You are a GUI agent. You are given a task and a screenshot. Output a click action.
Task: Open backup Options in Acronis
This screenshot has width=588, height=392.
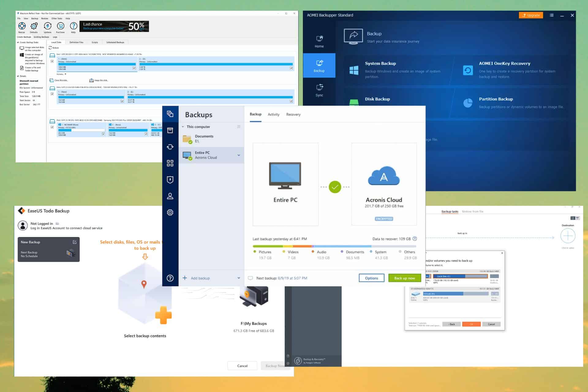[371, 278]
